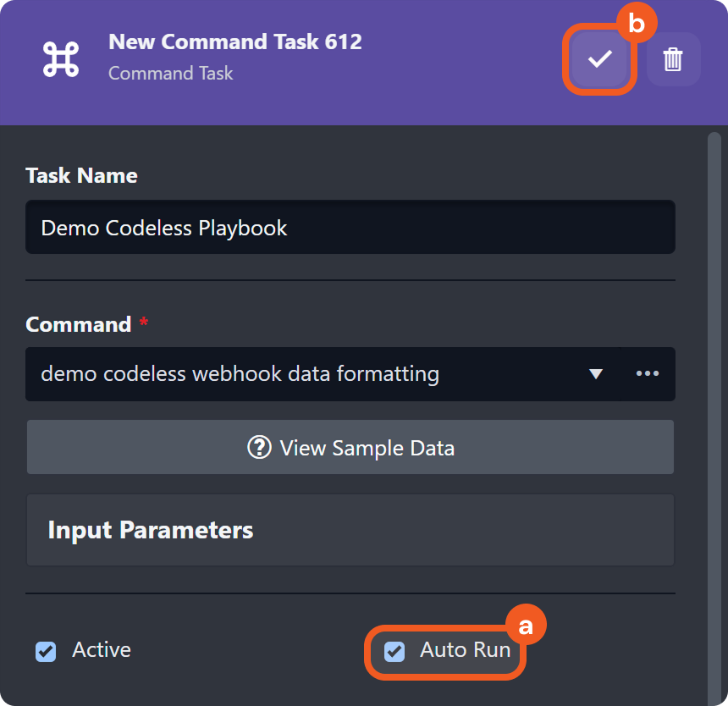This screenshot has width=728, height=706.
Task: Click the "Command" required field label
Action: coord(78,324)
